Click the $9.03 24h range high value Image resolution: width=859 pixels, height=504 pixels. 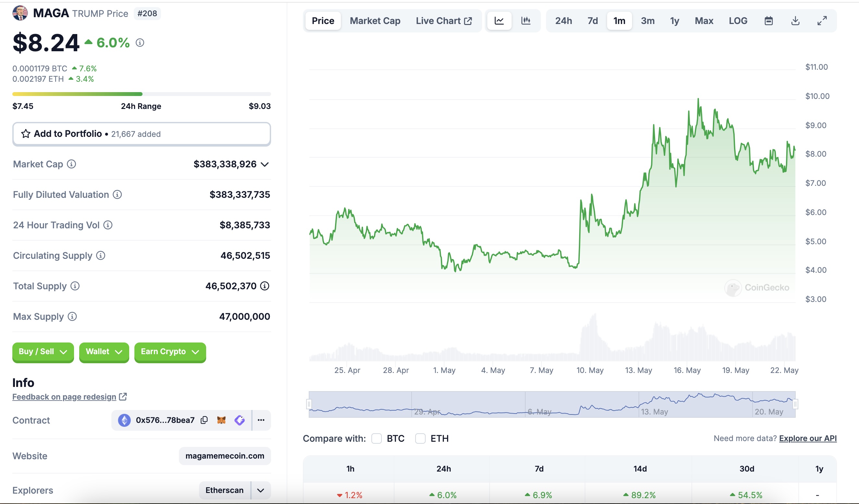(x=260, y=106)
